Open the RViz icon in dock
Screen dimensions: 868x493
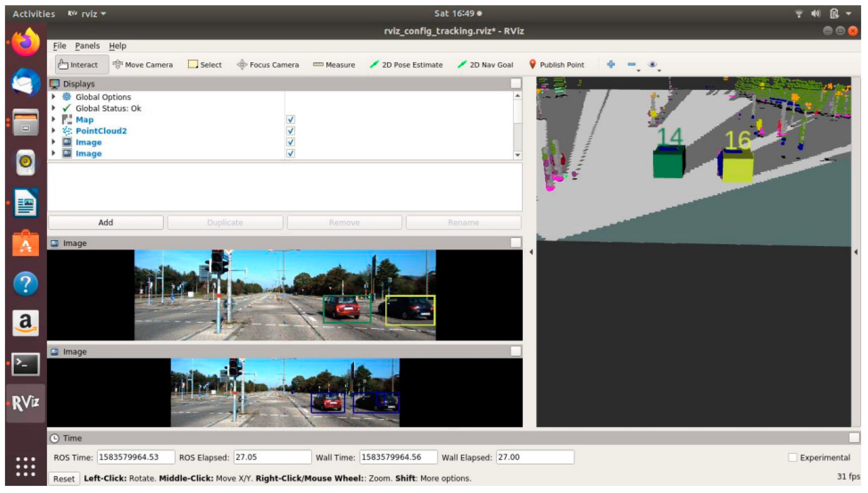[25, 403]
